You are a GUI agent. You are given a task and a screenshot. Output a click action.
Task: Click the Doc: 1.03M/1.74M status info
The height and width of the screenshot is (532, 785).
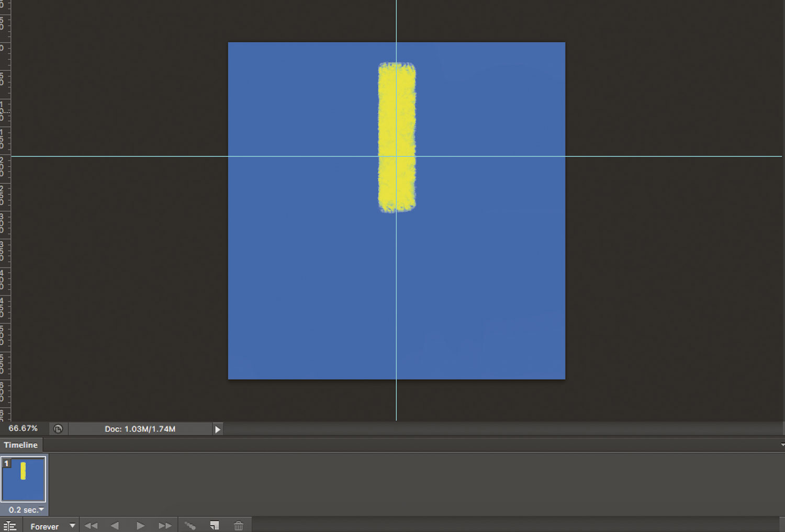[140, 429]
